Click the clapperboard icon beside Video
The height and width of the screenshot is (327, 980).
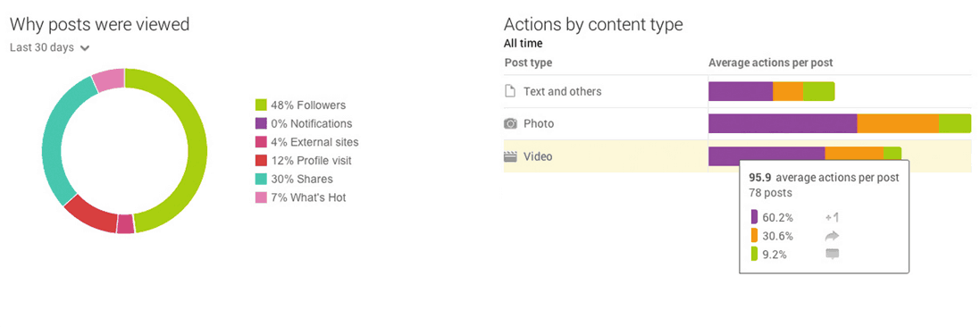pyautogui.click(x=511, y=156)
